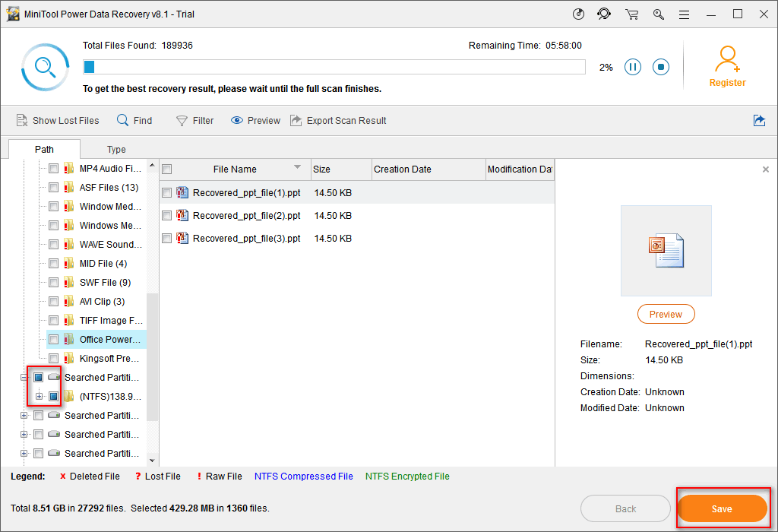Click the MID File (4) folder icon
778x532 pixels.
[68, 264]
